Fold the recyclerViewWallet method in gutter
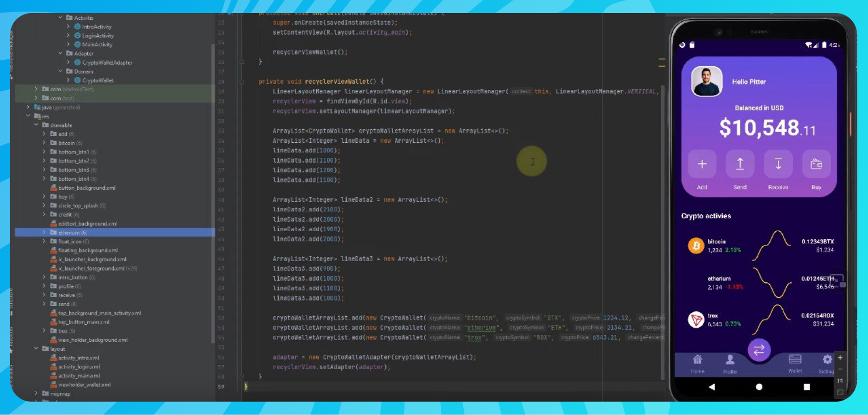Viewport: 868px width, 415px height. click(242, 82)
